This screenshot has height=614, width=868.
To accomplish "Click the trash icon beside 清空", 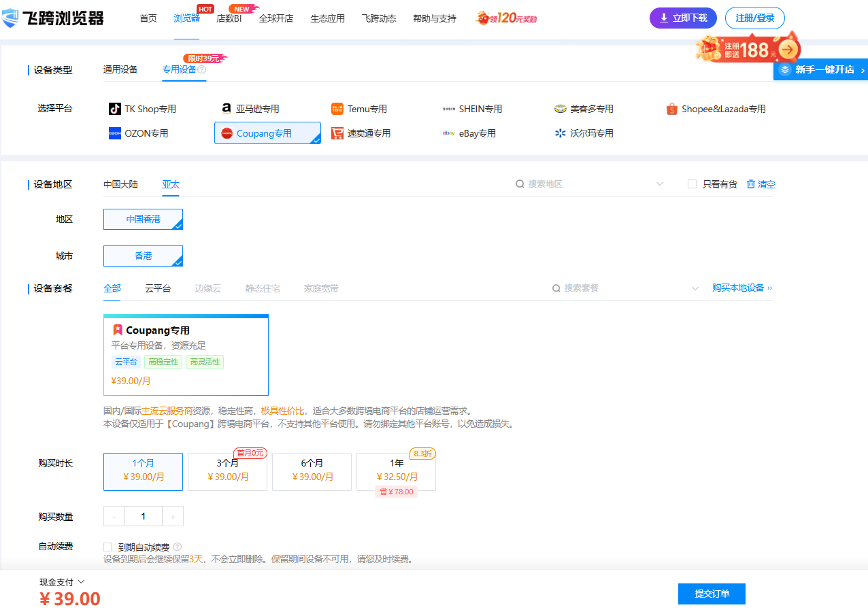I will click(x=751, y=184).
